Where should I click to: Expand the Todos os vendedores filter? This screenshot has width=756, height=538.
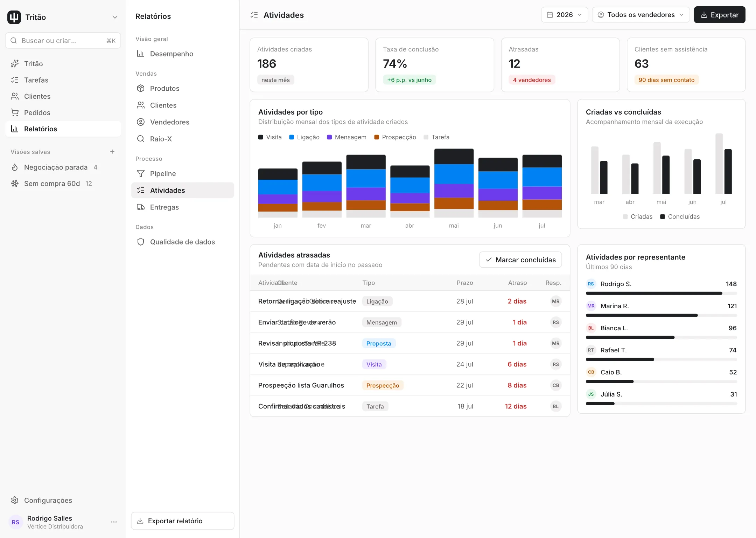click(641, 15)
